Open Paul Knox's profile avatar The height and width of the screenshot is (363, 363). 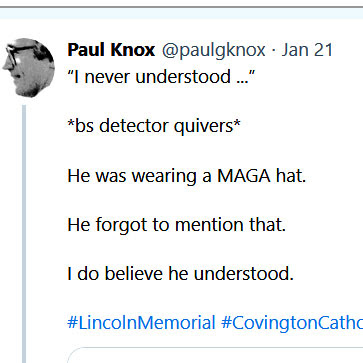pyautogui.click(x=29, y=68)
